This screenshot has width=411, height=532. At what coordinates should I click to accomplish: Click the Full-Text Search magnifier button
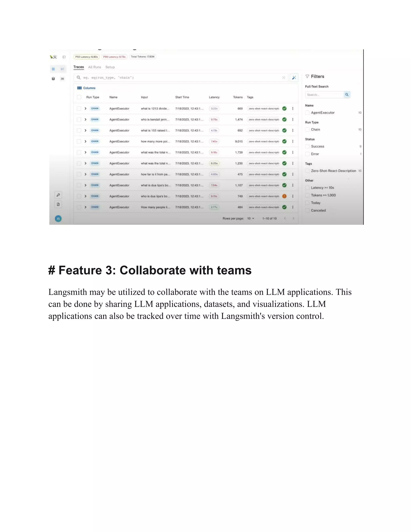[347, 95]
